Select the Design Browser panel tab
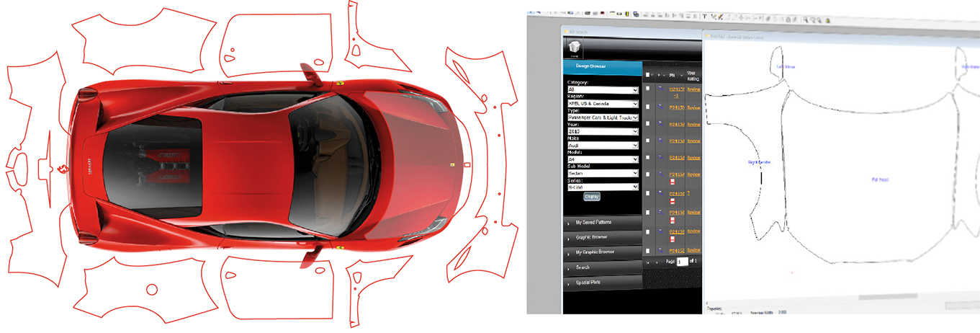Viewport: 980px width, 333px height. pyautogui.click(x=601, y=68)
